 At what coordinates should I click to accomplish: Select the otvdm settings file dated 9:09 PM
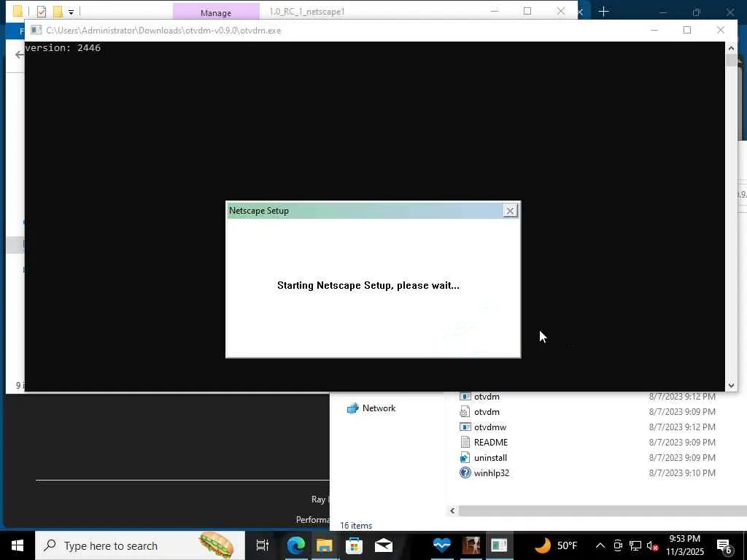tap(487, 412)
